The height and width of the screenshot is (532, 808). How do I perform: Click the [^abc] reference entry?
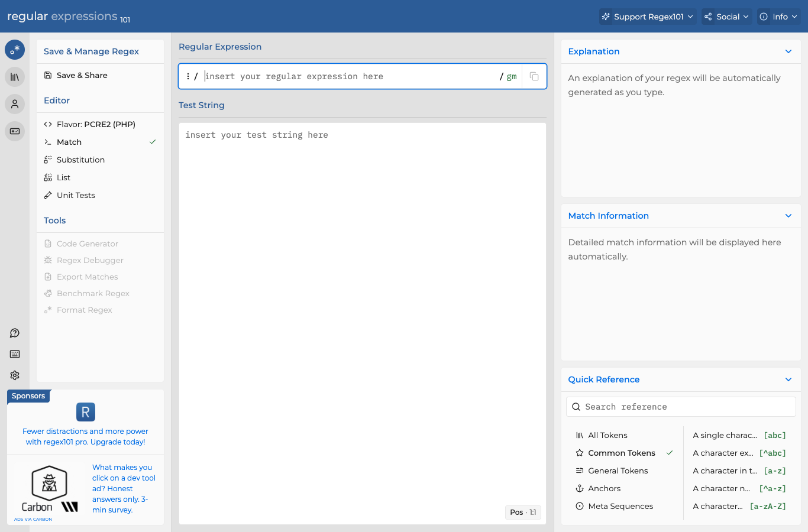click(739, 453)
